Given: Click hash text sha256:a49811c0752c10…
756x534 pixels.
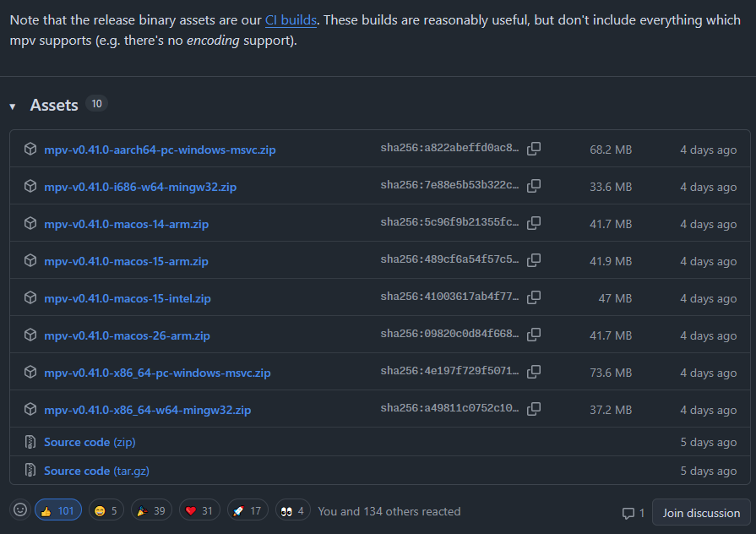Looking at the screenshot, I should (x=449, y=409).
